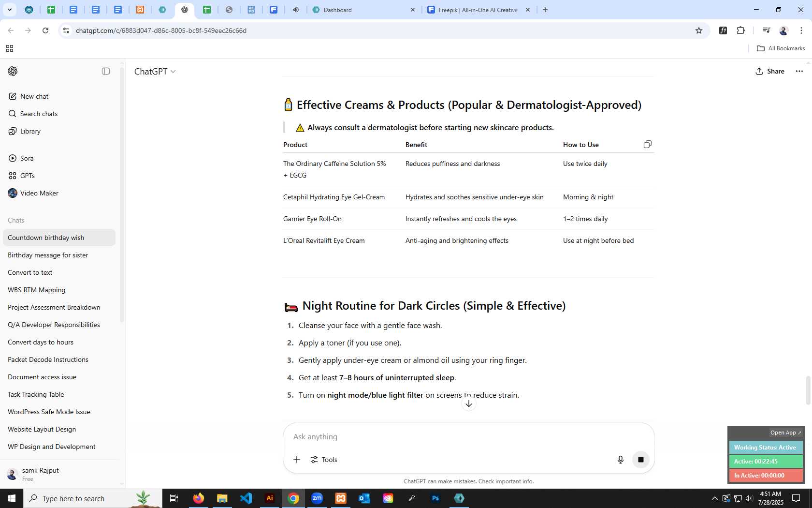Open Adobe Illustrator from the taskbar
Viewport: 812px width, 508px height.
[270, 498]
